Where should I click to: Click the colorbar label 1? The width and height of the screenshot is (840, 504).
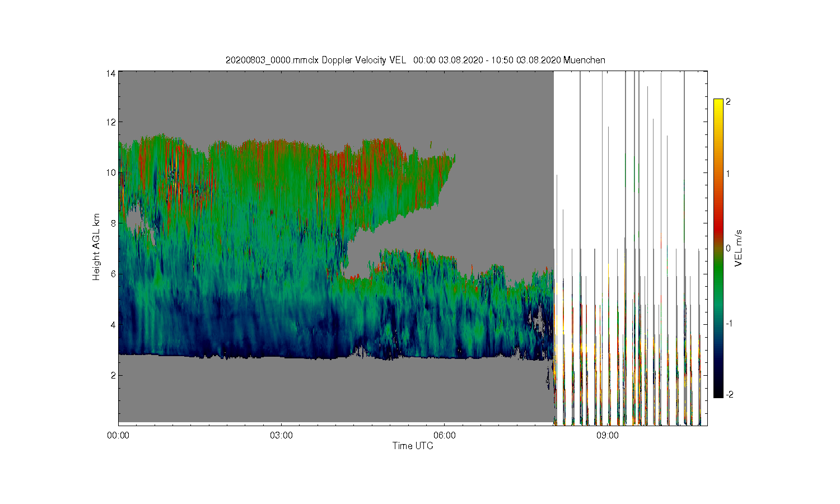[x=728, y=174]
